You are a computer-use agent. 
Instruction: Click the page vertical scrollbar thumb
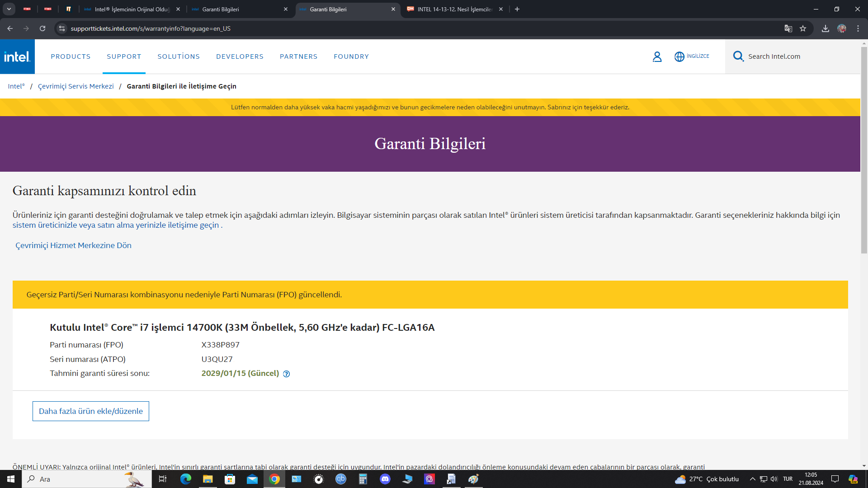click(864, 149)
